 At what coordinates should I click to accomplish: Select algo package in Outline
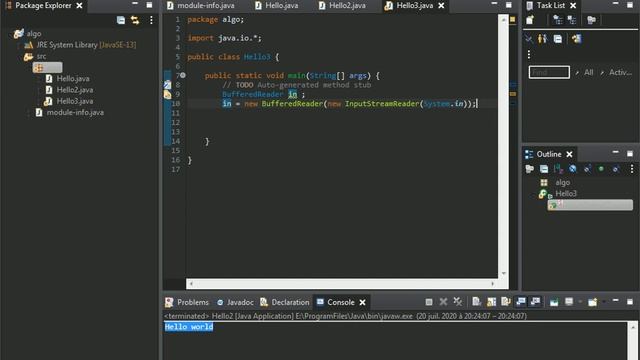point(562,182)
